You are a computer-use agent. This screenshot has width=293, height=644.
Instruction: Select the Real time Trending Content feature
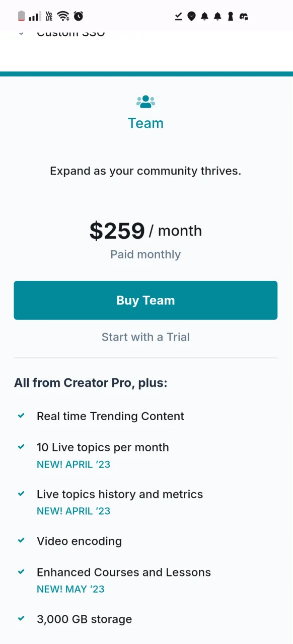(110, 416)
